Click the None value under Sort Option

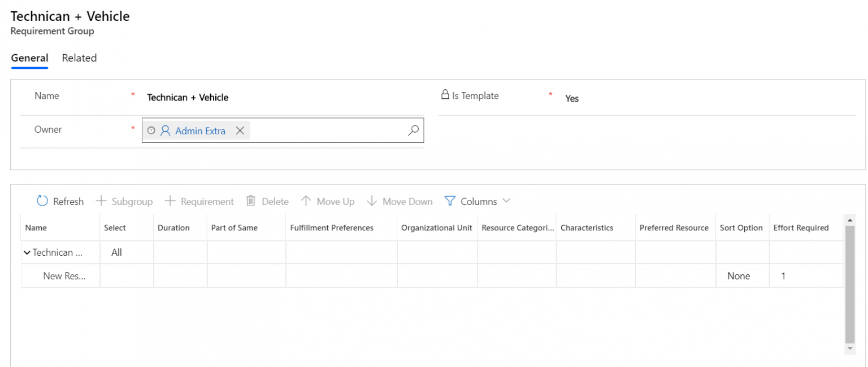[x=739, y=276]
